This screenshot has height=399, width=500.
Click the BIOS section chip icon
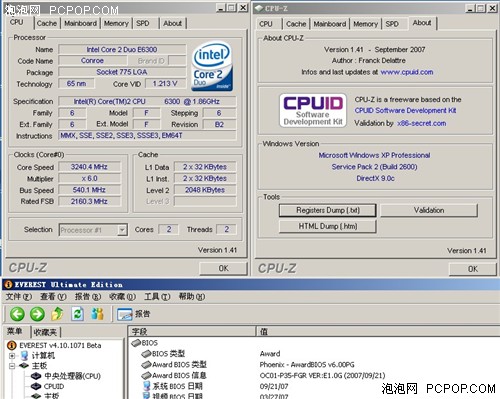[136, 343]
